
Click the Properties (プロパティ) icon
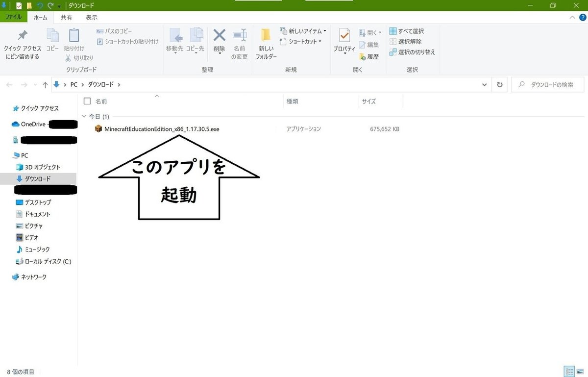click(x=344, y=36)
